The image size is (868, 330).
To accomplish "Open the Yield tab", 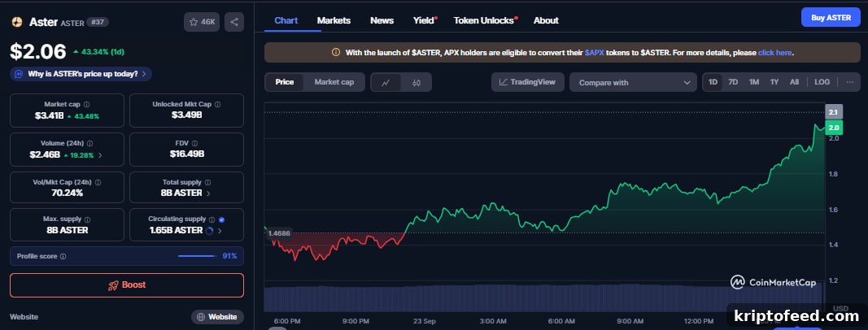I will [424, 20].
